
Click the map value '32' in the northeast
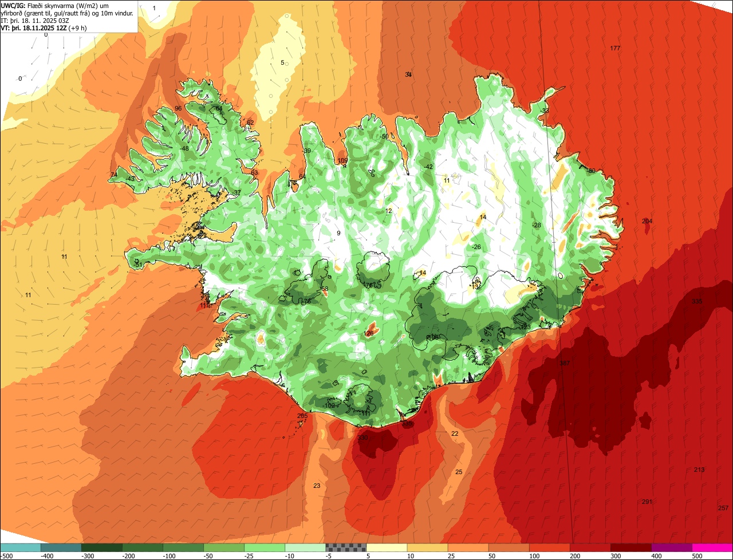point(545,111)
